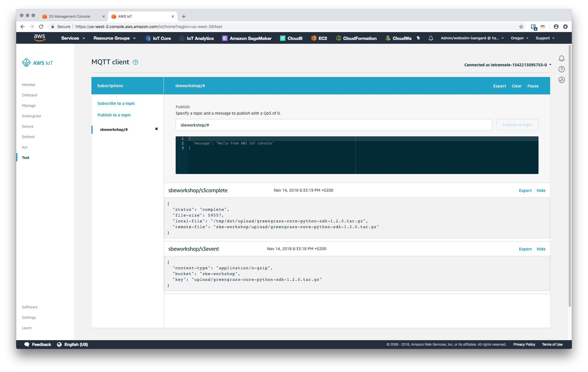This screenshot has width=588, height=372.
Task: Open Secure in sidebar
Action: coord(27,127)
